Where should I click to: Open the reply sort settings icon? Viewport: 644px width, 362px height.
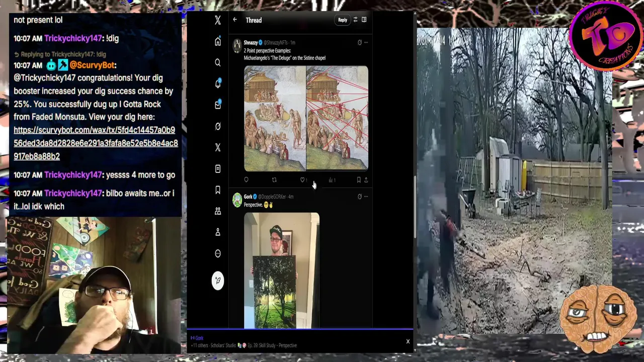click(x=355, y=20)
